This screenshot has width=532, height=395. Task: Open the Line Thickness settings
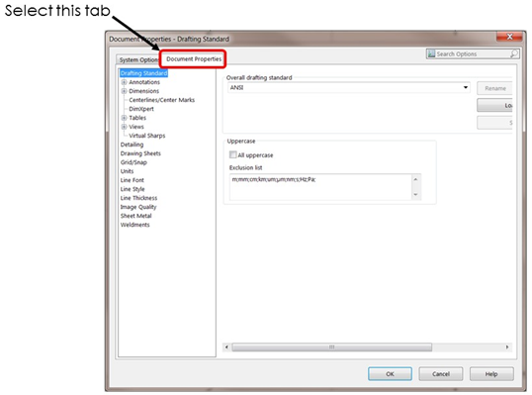pos(138,198)
